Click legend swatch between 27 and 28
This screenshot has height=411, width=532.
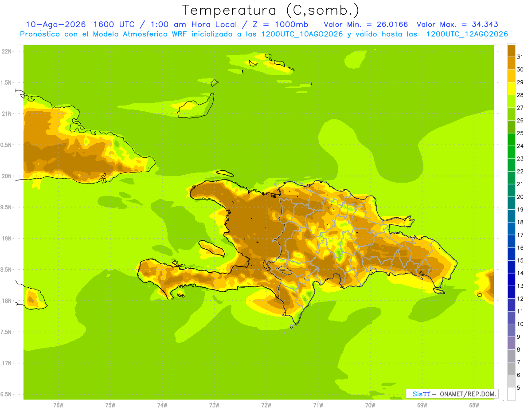coord(511,101)
